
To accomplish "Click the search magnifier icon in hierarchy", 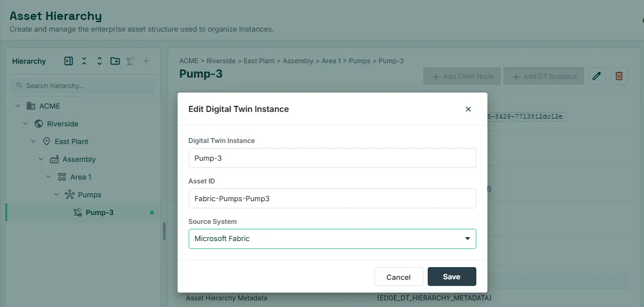I will pyautogui.click(x=19, y=85).
